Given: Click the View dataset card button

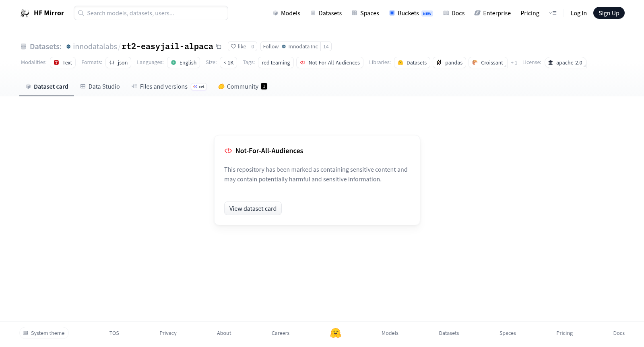Looking at the screenshot, I should 253,208.
